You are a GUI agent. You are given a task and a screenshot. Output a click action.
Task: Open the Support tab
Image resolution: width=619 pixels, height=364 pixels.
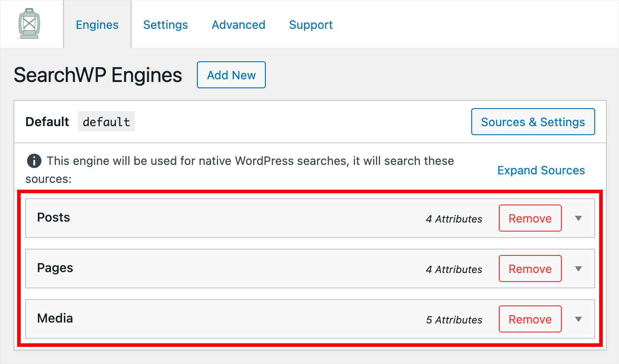(x=311, y=25)
